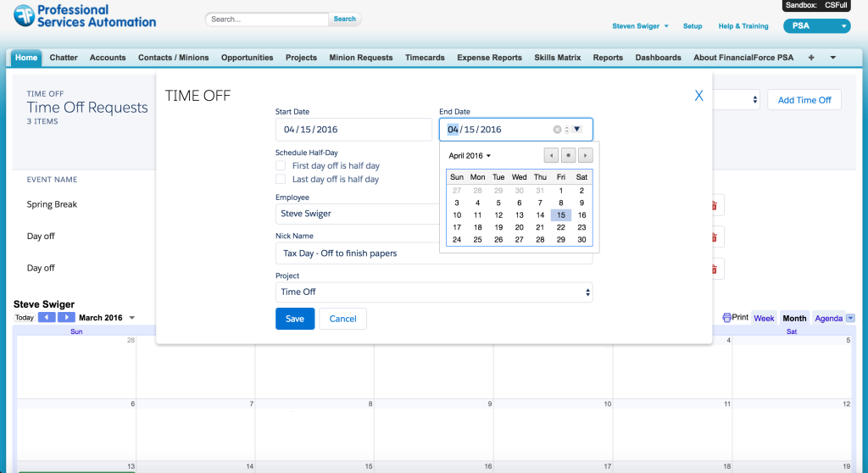
Task: Click the Spring Break event name
Action: [x=52, y=204]
